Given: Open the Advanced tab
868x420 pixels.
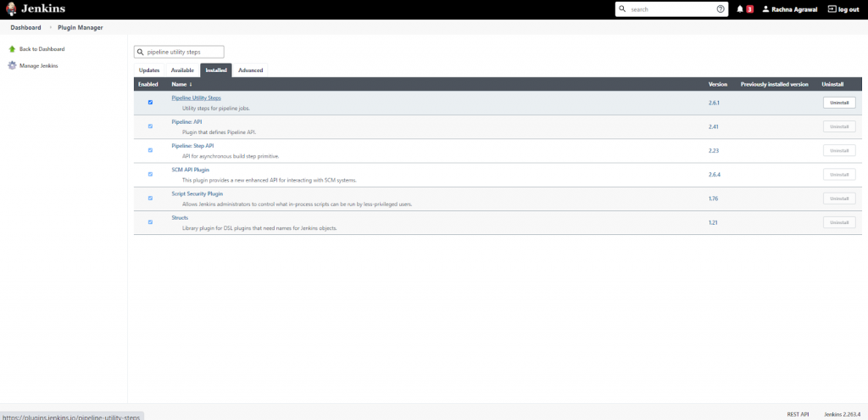Looking at the screenshot, I should point(250,70).
